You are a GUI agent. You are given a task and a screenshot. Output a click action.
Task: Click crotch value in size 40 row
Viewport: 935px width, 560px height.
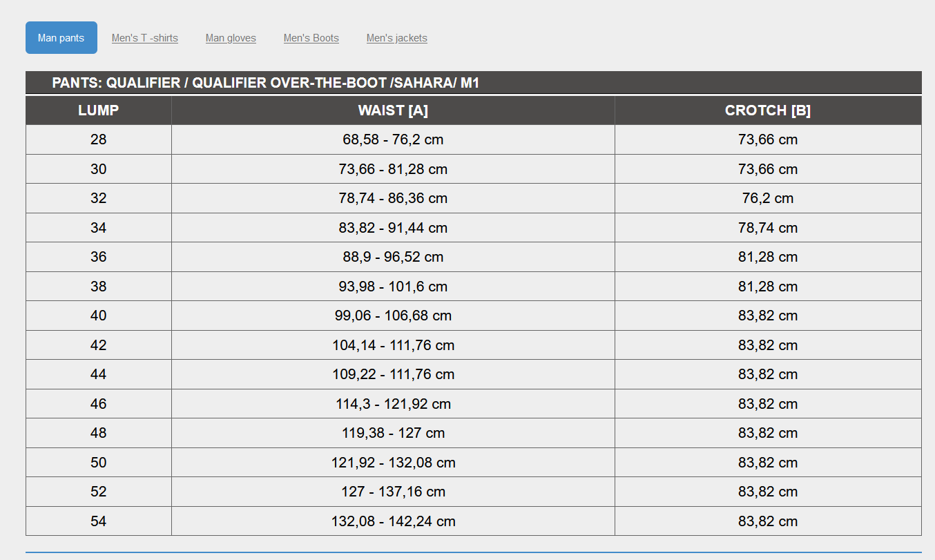768,316
